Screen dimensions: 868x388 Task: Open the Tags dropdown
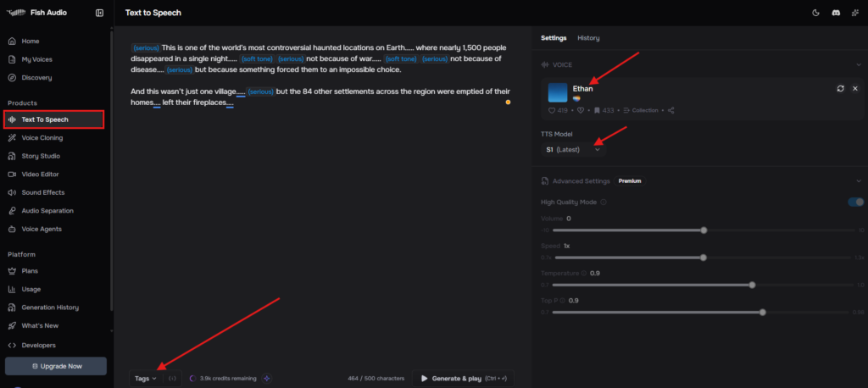[x=145, y=378]
